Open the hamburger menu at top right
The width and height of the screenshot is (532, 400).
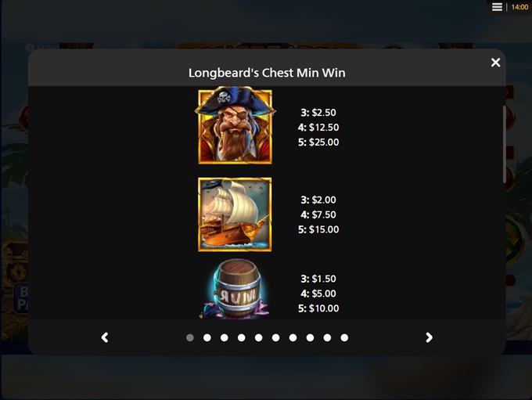[x=497, y=7]
